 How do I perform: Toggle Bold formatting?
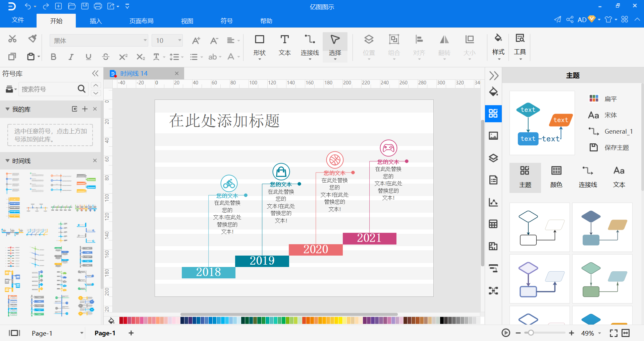tap(53, 57)
